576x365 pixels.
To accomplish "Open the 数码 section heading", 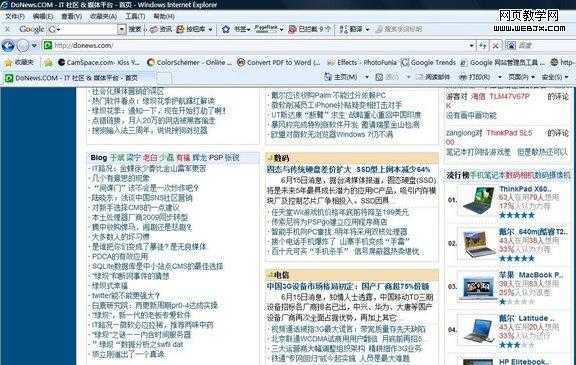I will 282,158.
